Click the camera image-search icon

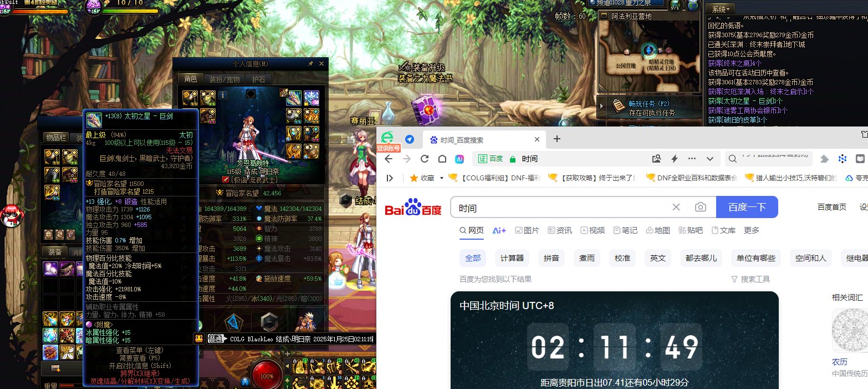coord(701,207)
